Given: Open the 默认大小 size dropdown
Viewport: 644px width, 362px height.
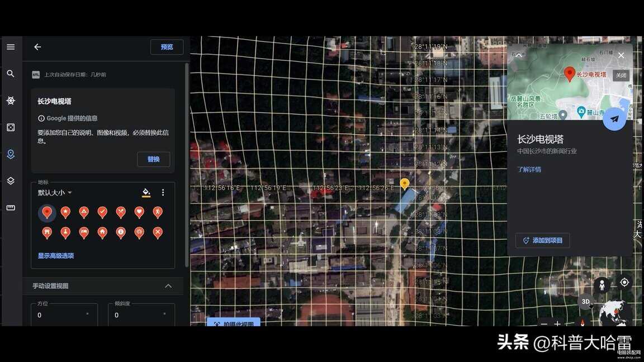Looking at the screenshot, I should click(55, 193).
